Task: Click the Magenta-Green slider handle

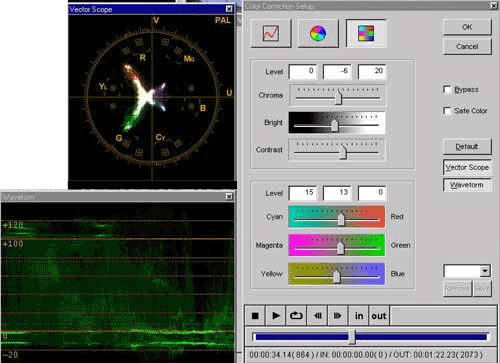Action: coord(340,248)
